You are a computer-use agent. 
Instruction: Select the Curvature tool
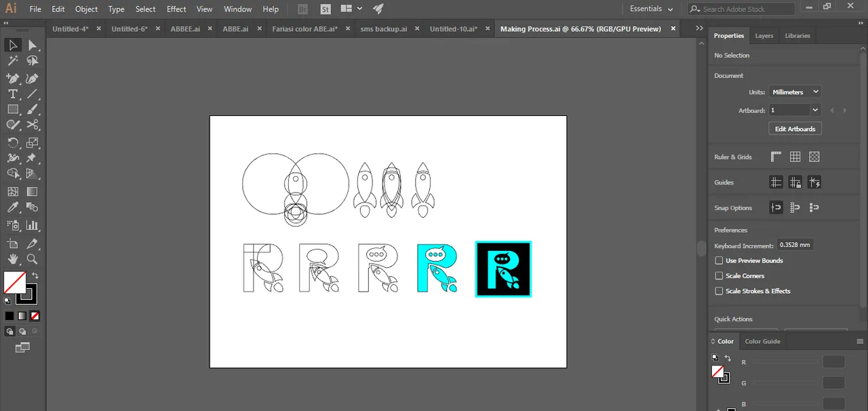pos(32,78)
